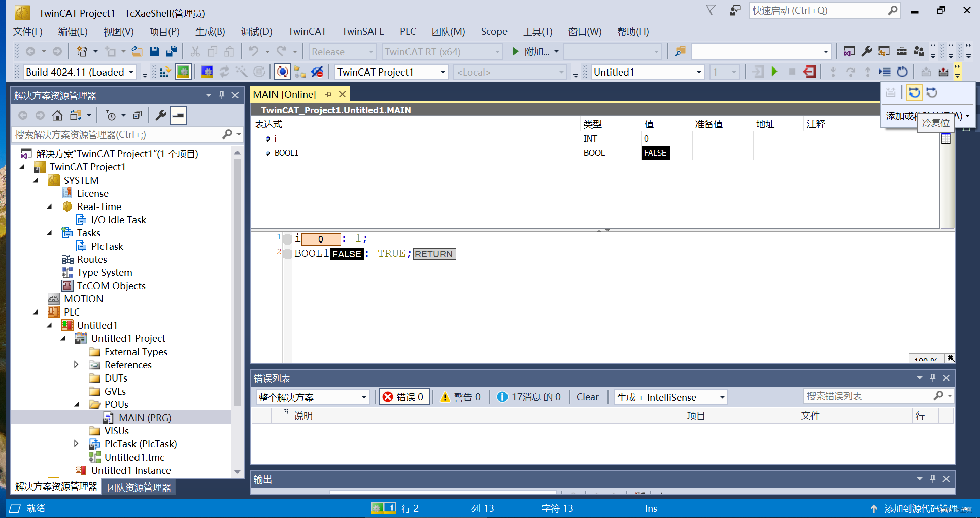Click the PLC Login icon
Screen dimensions: 980x518
point(758,72)
